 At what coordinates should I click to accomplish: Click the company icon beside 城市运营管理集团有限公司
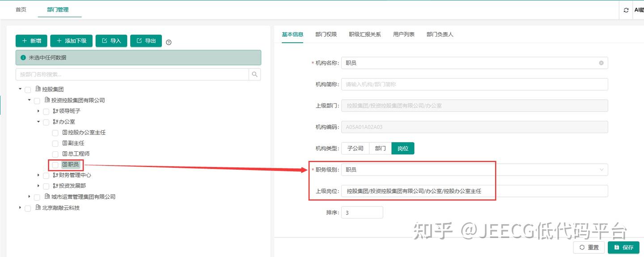(47, 197)
